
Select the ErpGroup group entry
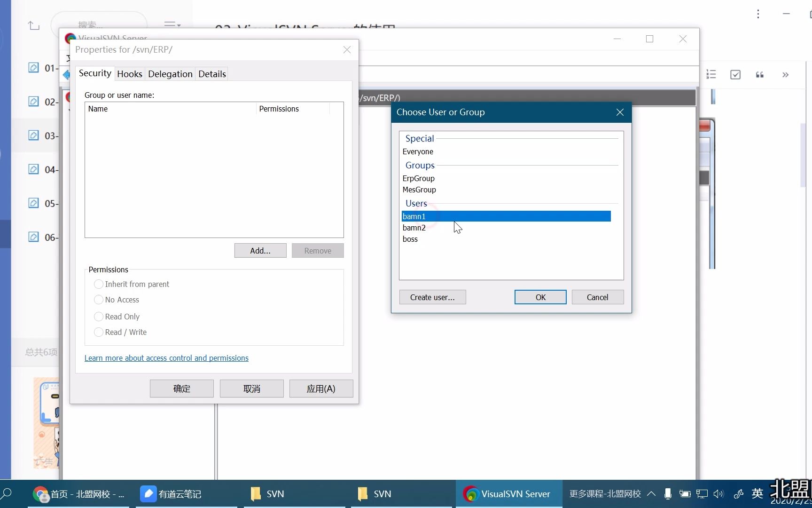[418, 178]
